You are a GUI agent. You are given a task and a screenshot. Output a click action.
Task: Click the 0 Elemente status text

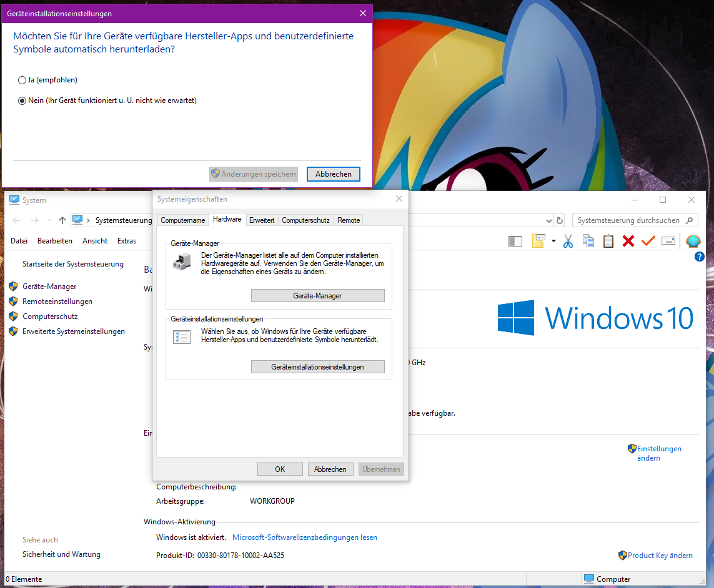coord(24,579)
